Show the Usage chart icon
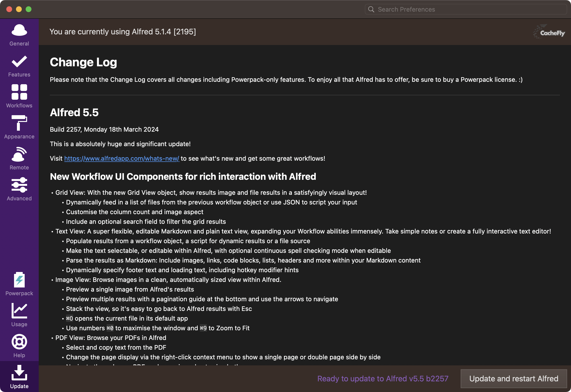Image resolution: width=571 pixels, height=392 pixels. pyautogui.click(x=19, y=311)
